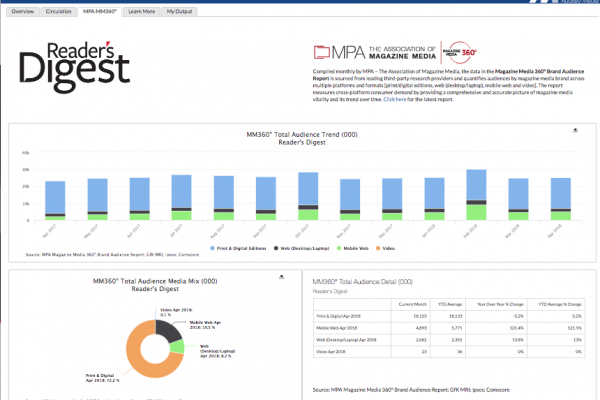This screenshot has height=400, width=600.
Task: Export the Total Audience Media Mix chart
Action: pos(282,277)
